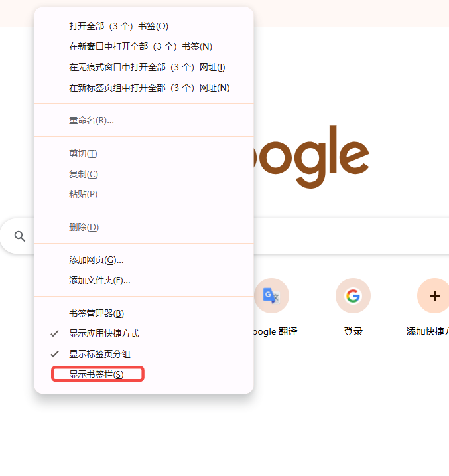Open all 3 bookmarks (打开全部书签)
Viewport: 449px width, 476px height.
pyautogui.click(x=144, y=26)
